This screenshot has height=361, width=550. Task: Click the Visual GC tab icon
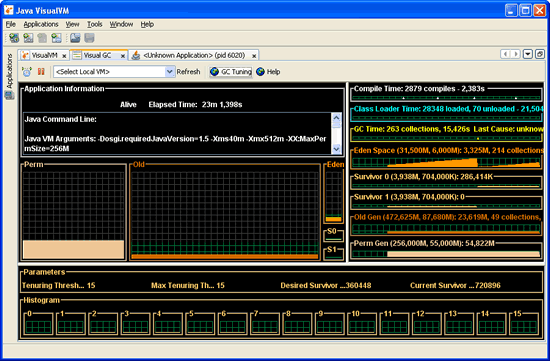click(77, 55)
